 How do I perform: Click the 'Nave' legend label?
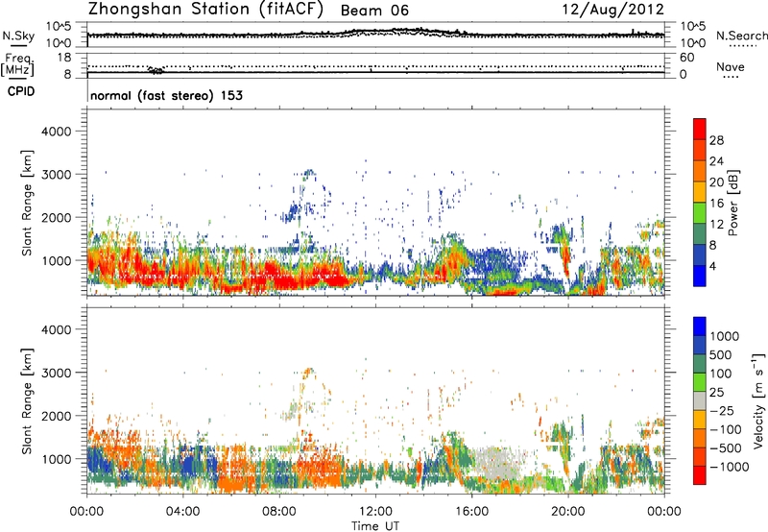pyautogui.click(x=730, y=67)
